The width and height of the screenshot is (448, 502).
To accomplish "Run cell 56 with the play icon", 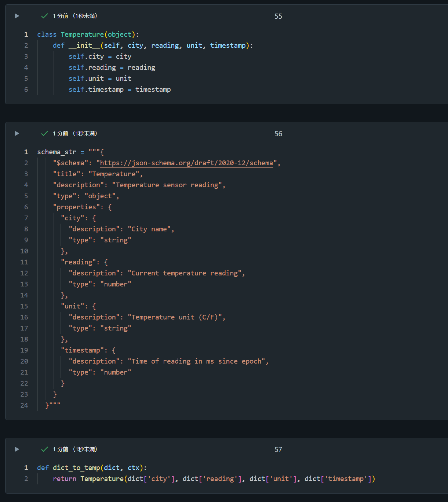I will pyautogui.click(x=17, y=133).
